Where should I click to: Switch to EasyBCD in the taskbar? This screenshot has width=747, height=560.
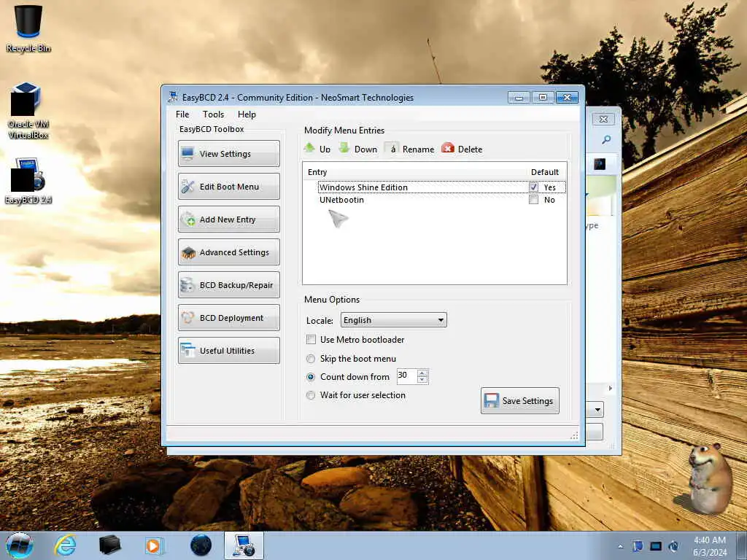click(x=244, y=545)
